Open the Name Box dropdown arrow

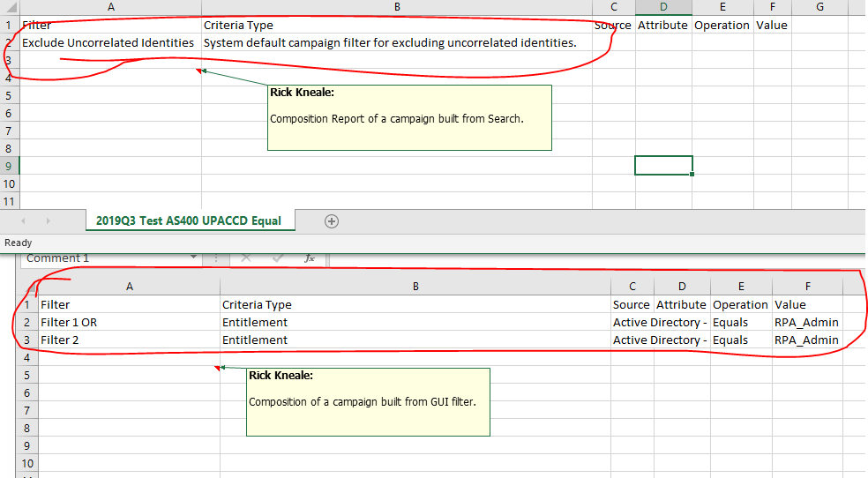[x=194, y=258]
